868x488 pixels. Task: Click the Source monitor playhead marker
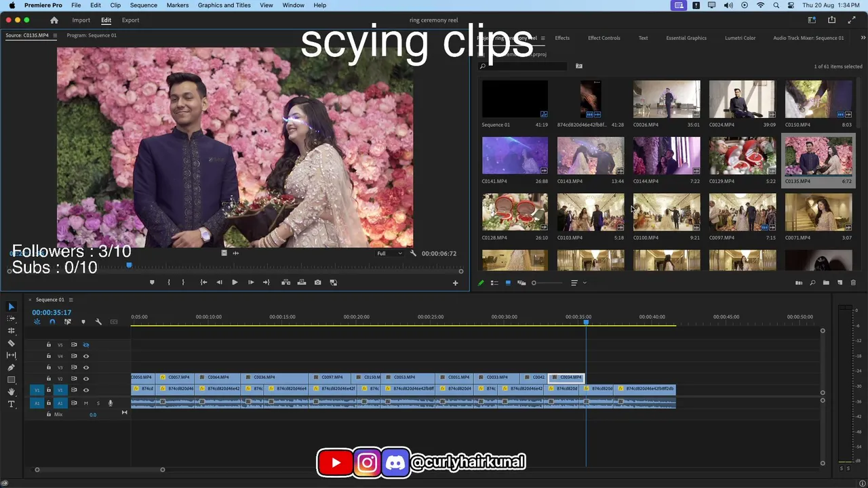click(x=129, y=266)
